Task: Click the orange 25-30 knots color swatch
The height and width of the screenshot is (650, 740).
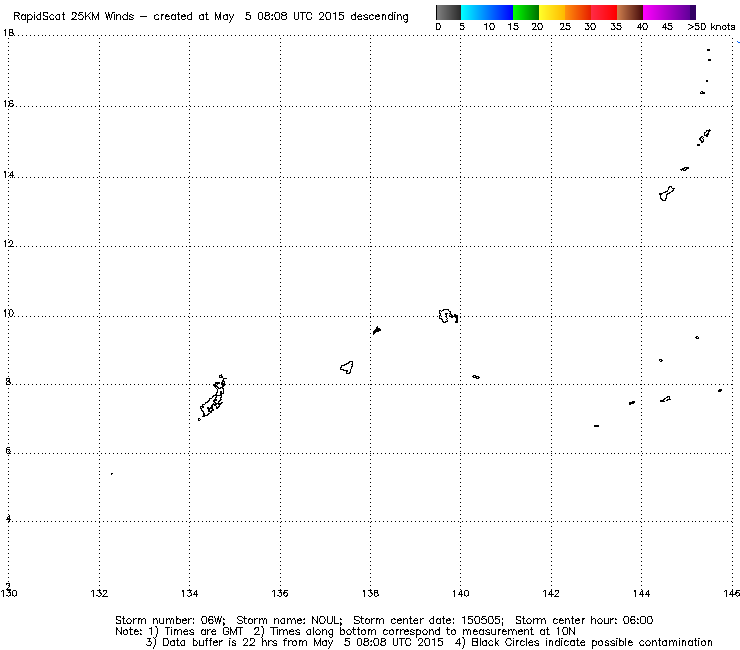Action: click(x=578, y=12)
